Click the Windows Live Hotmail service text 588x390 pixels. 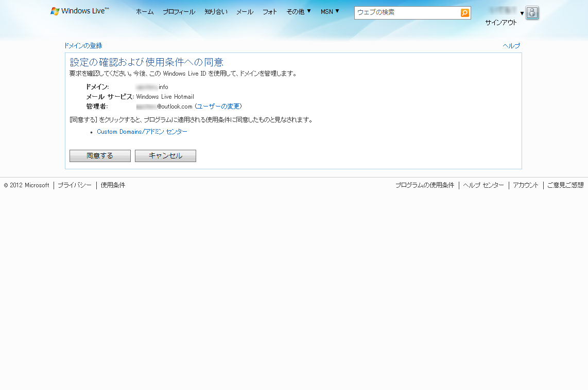(x=165, y=97)
